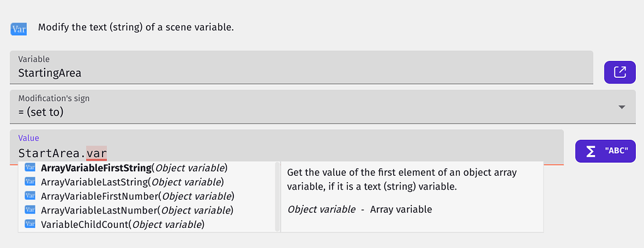The width and height of the screenshot is (644, 248).
Task: Click the Var icon beside ArrayVariableFirstString
Action: 30,168
